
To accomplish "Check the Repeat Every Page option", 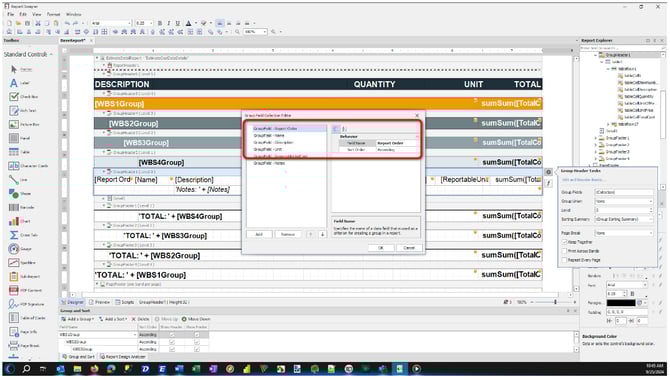I will 564,260.
